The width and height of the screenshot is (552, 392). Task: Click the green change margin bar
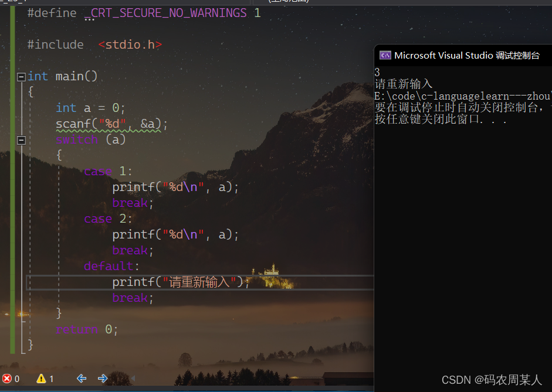13,179
